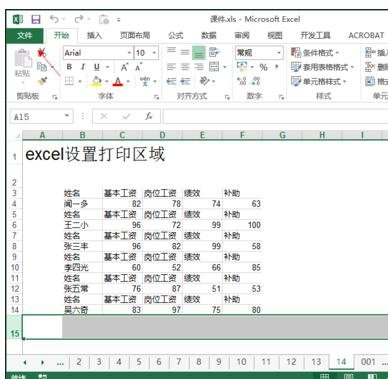Screen dimensions: 388x379
Task: Click the Increase Indent icon
Action: point(185,81)
